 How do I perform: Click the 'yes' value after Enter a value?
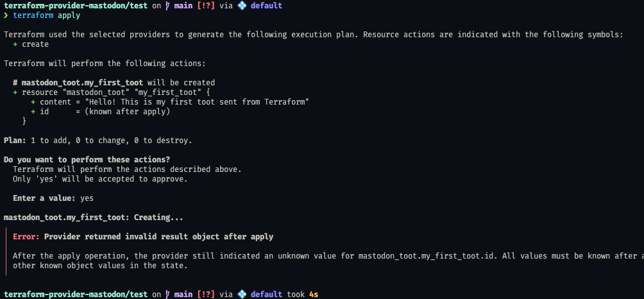pyautogui.click(x=87, y=198)
